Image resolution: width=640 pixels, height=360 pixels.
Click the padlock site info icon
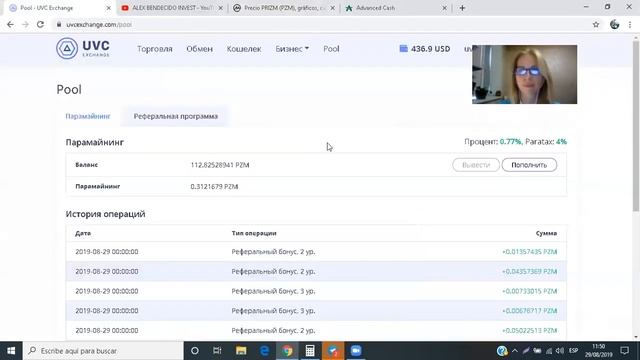click(59, 24)
